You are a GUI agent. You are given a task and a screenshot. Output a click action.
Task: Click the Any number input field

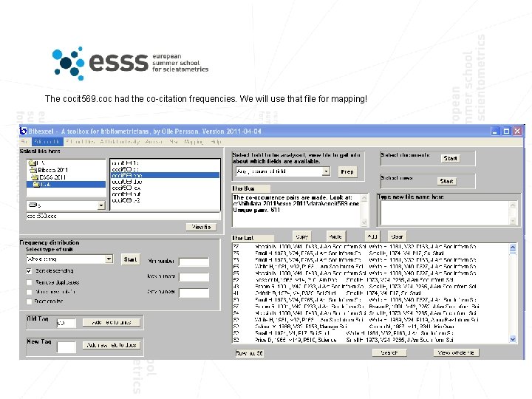click(194, 293)
